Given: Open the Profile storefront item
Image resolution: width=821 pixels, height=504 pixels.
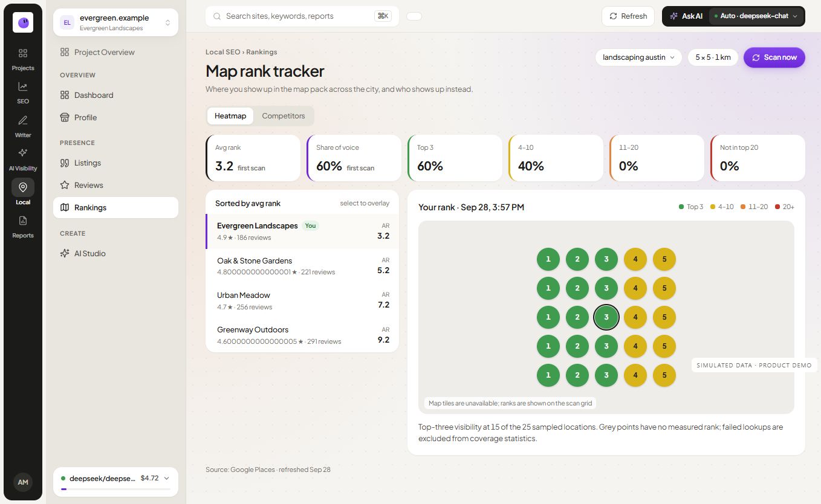Looking at the screenshot, I should [x=115, y=118].
